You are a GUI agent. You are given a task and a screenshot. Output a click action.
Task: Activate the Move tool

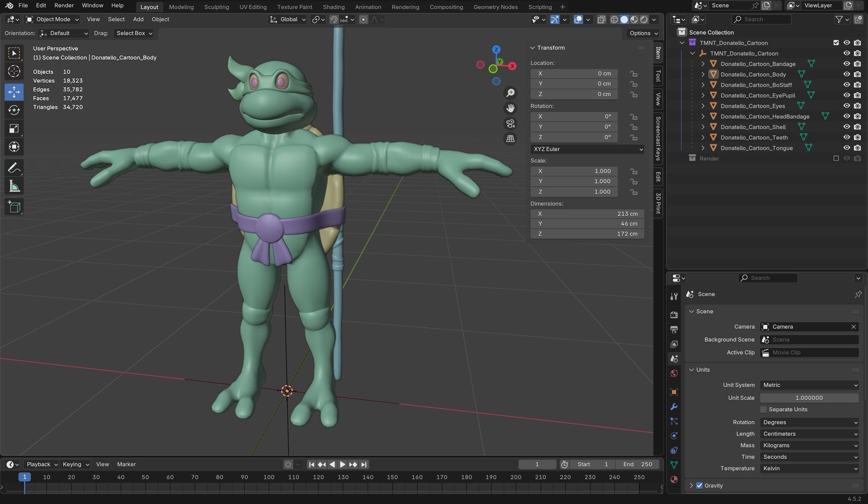(x=14, y=91)
